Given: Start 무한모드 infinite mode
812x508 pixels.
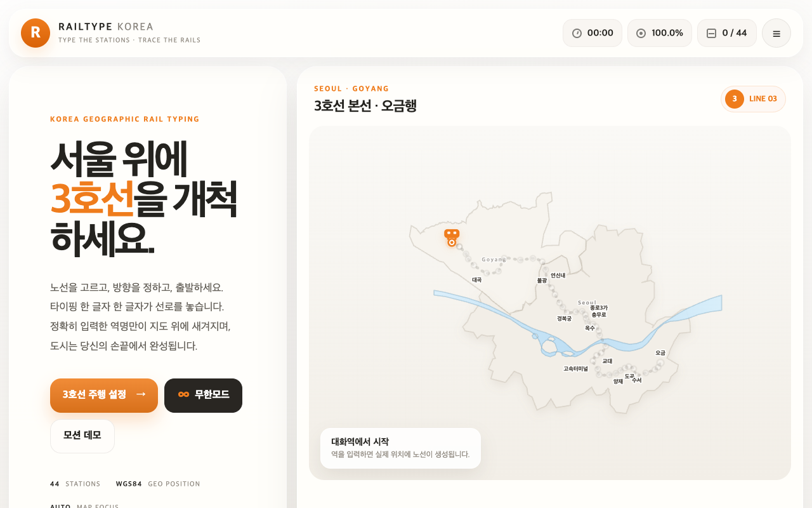Looking at the screenshot, I should pyautogui.click(x=203, y=396).
